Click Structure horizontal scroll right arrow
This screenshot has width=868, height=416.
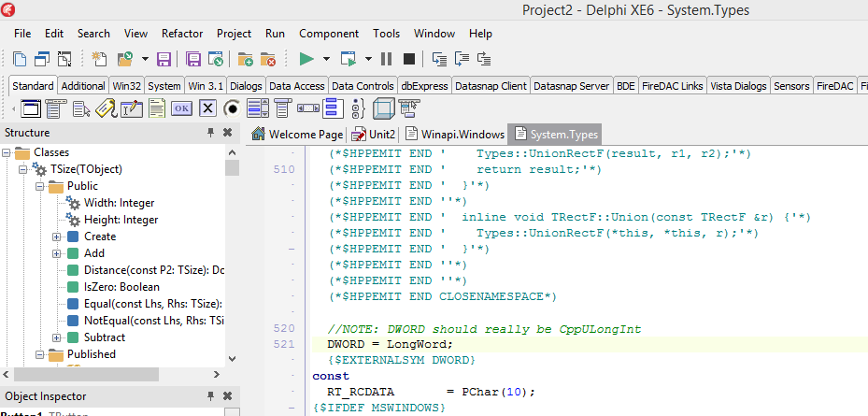pyautogui.click(x=217, y=375)
